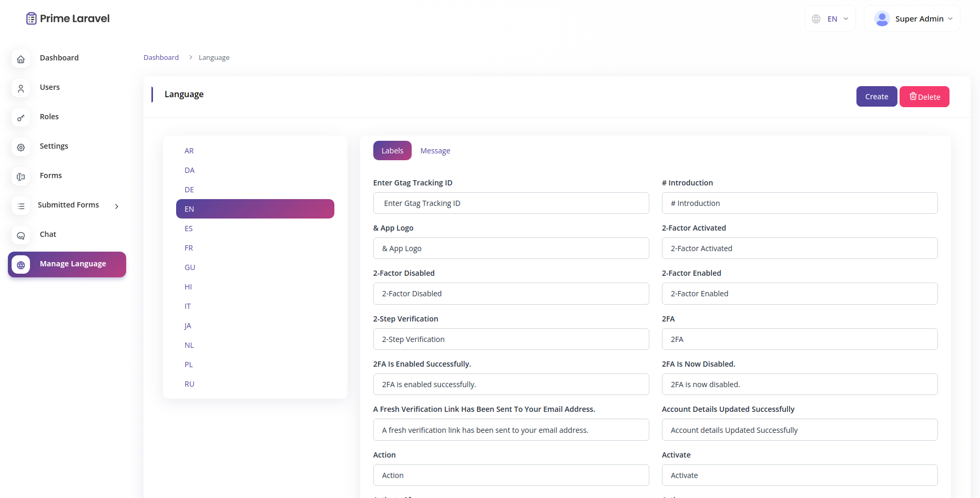This screenshot has width=980, height=498.
Task: Select FR from the language list
Action: pyautogui.click(x=188, y=247)
